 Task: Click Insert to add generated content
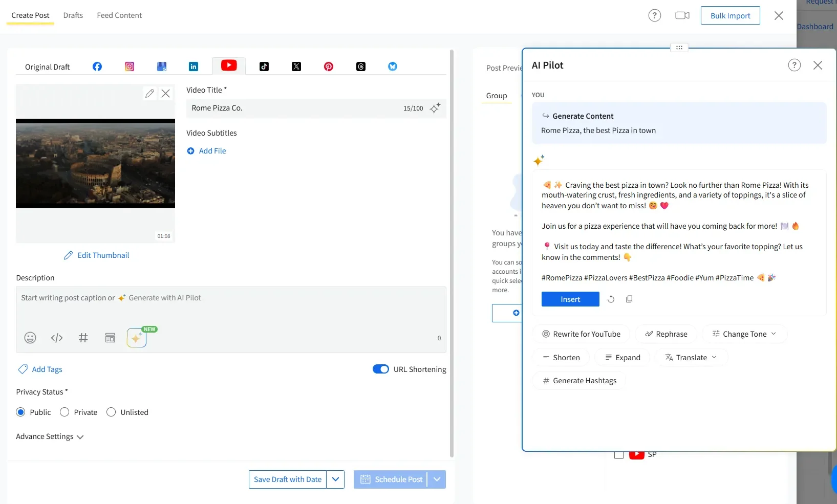click(570, 299)
